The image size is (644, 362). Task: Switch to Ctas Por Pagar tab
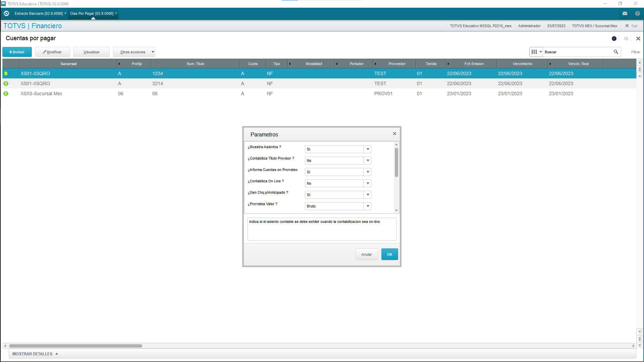pyautogui.click(x=92, y=13)
